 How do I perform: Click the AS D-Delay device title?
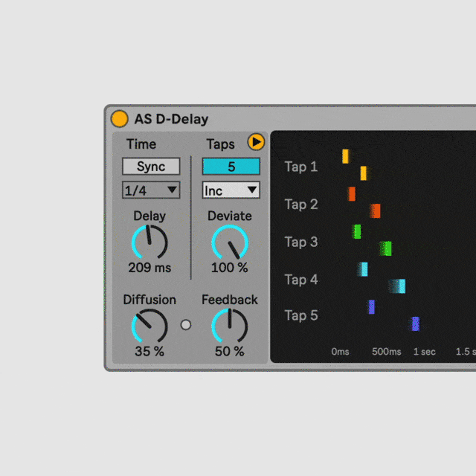click(x=171, y=119)
